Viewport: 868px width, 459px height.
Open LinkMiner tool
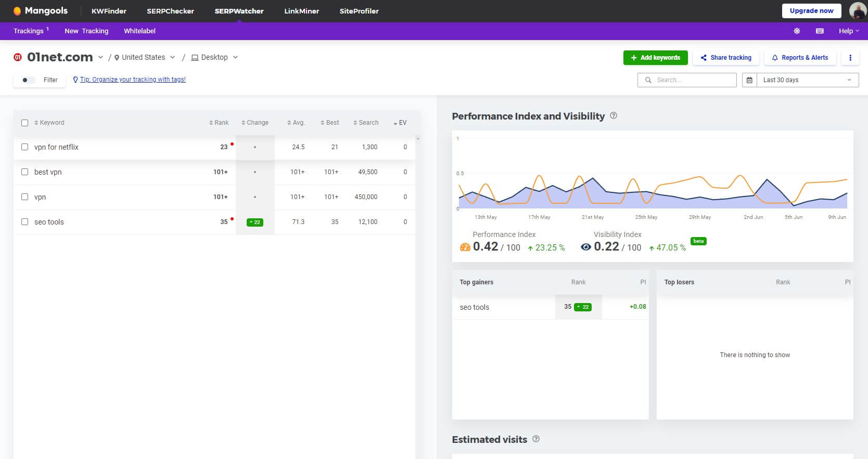(302, 11)
